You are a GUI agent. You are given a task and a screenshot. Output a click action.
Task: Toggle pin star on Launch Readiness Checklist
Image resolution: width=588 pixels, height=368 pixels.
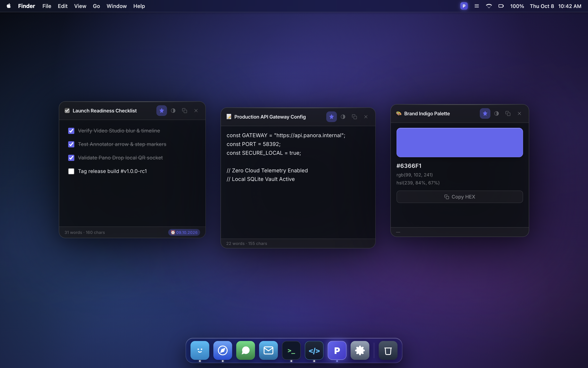tap(161, 111)
